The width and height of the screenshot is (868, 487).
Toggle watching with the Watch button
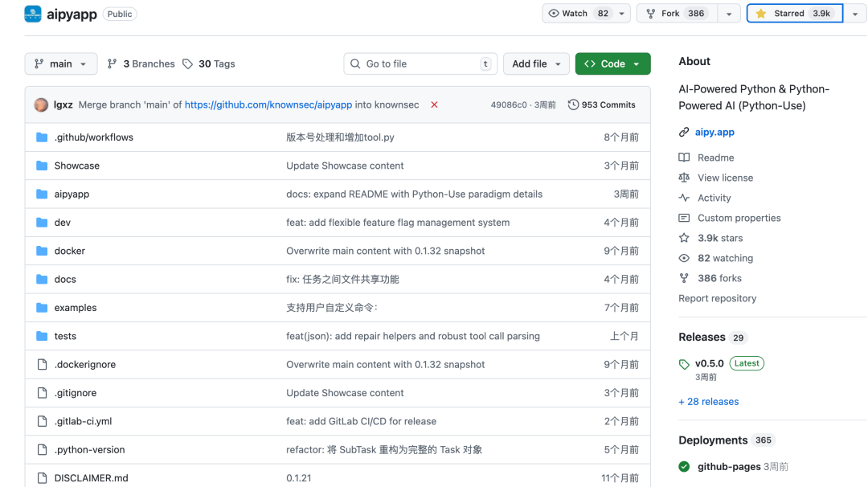575,13
